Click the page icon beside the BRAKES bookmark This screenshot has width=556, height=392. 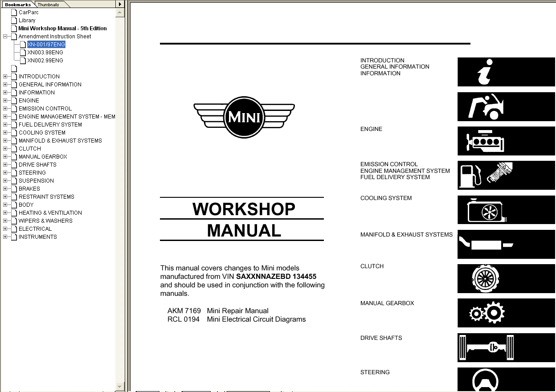tap(14, 189)
